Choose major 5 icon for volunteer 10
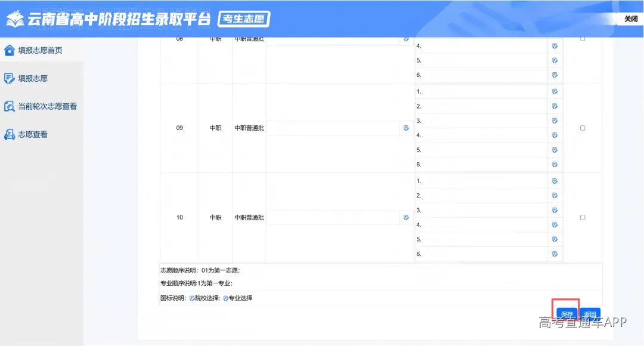 click(x=555, y=239)
